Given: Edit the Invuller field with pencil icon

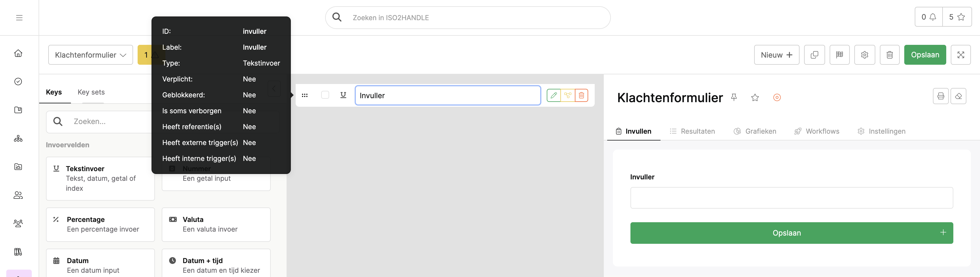Looking at the screenshot, I should pos(554,95).
